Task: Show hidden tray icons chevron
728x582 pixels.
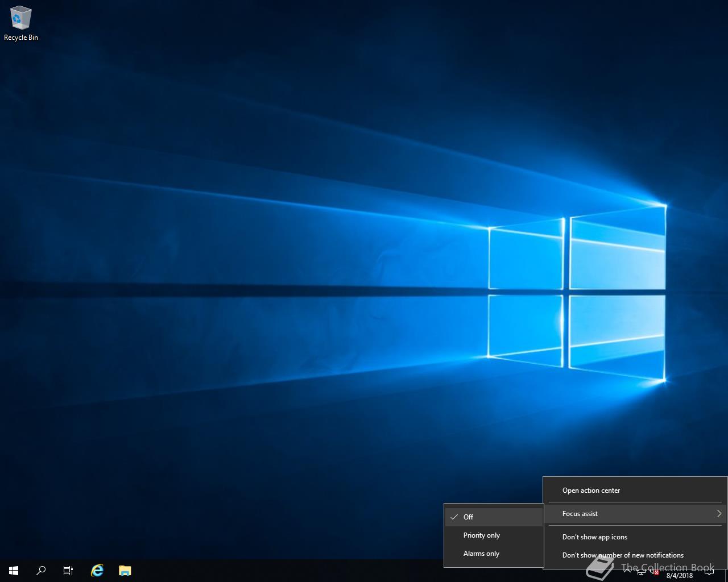Action: (628, 571)
